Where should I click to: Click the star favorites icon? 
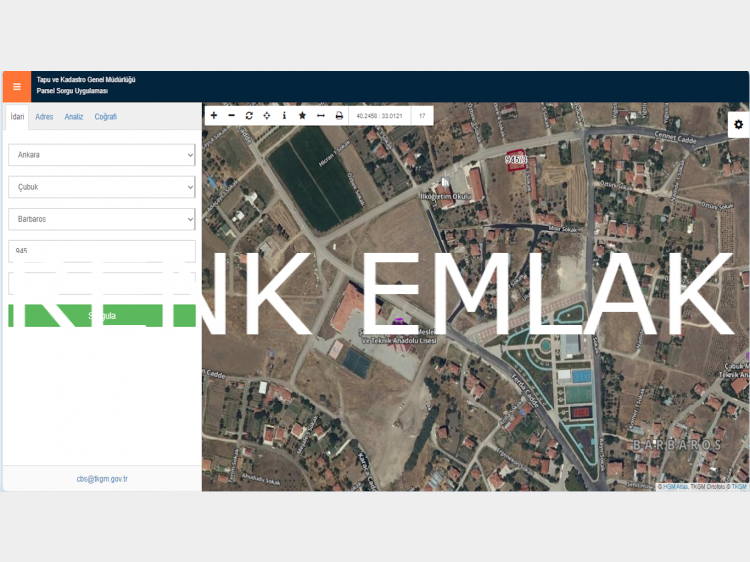coord(302,116)
